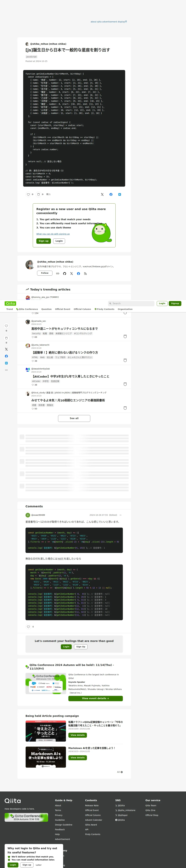The width and height of the screenshot is (186, 868).
Task: Open the Organization nav item
Action: 125,309
